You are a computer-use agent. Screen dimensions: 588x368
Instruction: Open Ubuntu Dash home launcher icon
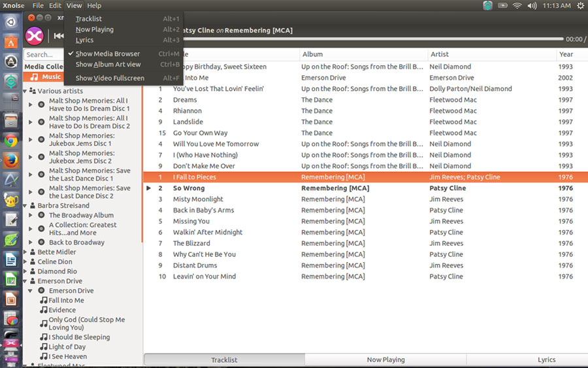(11, 22)
